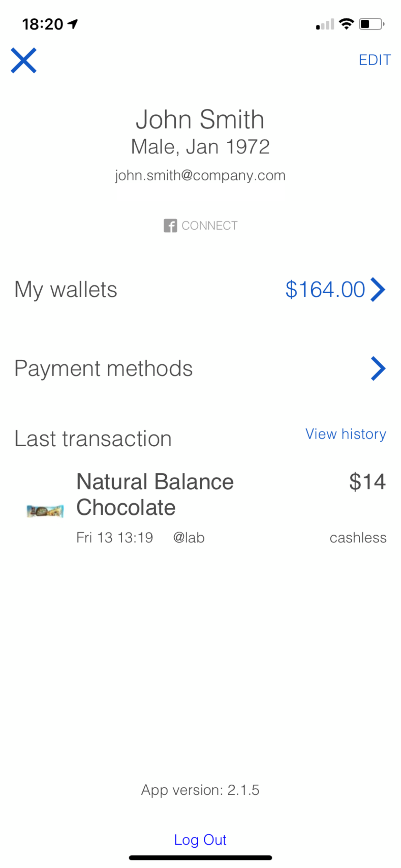This screenshot has width=401, height=868.
Task: Tap the location arrow status icon
Action: pyautogui.click(x=73, y=24)
